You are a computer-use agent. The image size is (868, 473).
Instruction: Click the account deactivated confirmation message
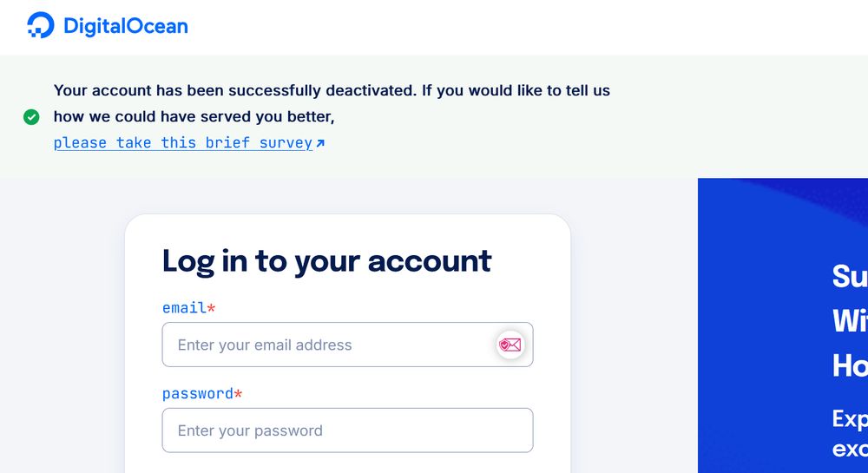[332, 90]
